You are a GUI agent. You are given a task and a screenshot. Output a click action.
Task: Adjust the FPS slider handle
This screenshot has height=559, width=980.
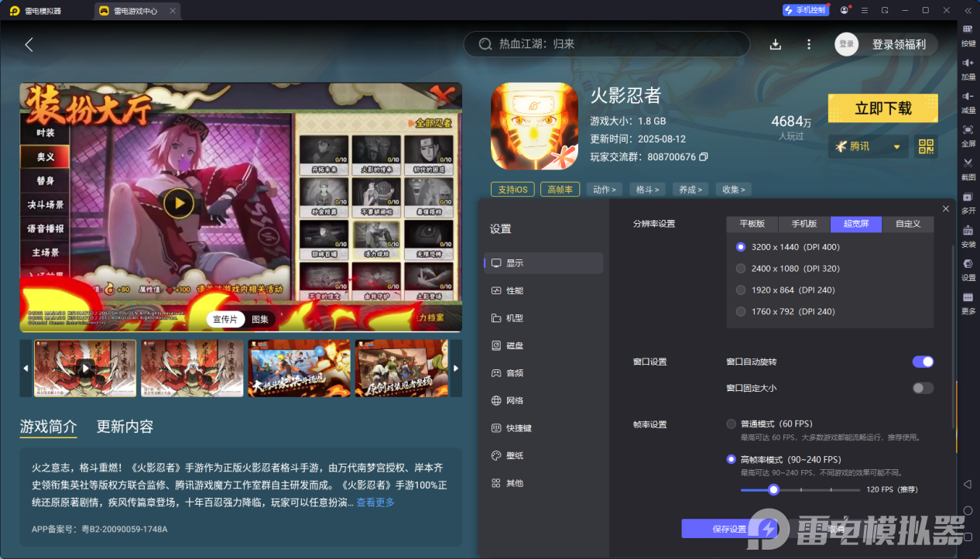(773, 489)
